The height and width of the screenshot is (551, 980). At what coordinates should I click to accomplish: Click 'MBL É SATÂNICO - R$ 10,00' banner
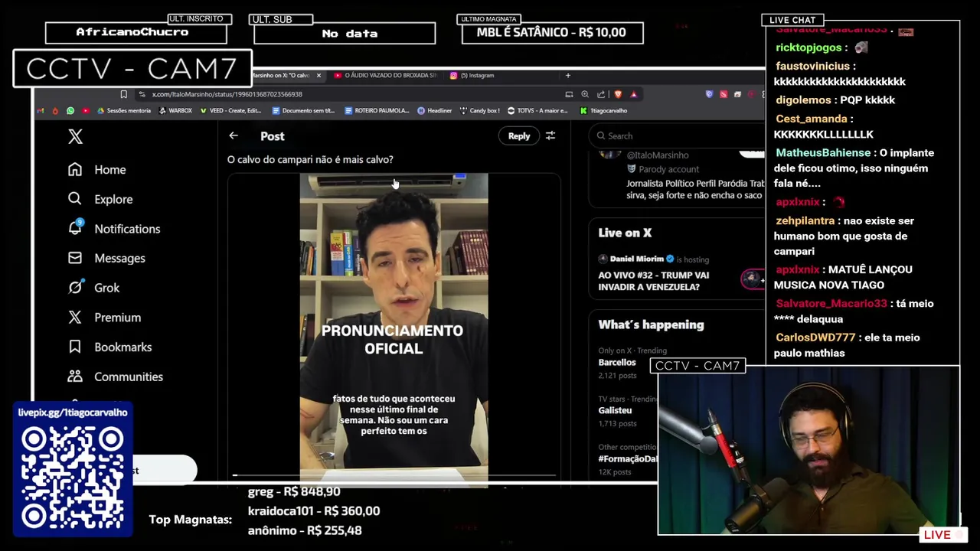click(x=551, y=32)
